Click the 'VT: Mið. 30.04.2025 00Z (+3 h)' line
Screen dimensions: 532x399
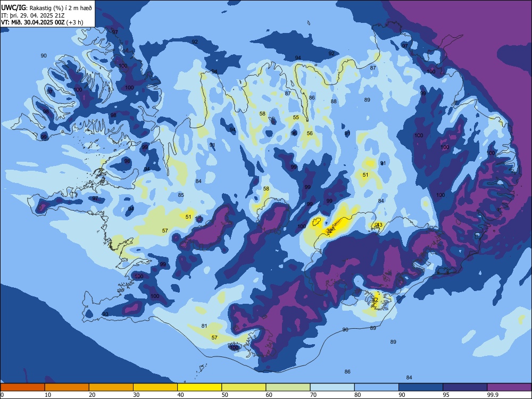42,22
